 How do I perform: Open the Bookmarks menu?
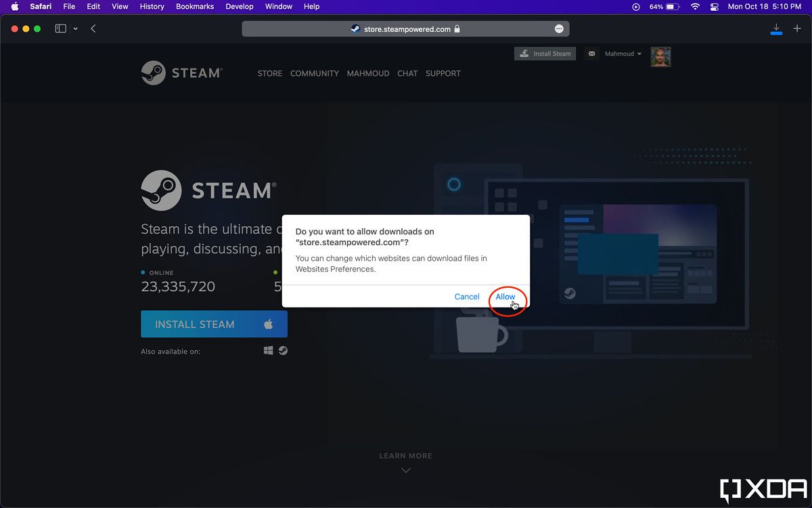click(194, 7)
